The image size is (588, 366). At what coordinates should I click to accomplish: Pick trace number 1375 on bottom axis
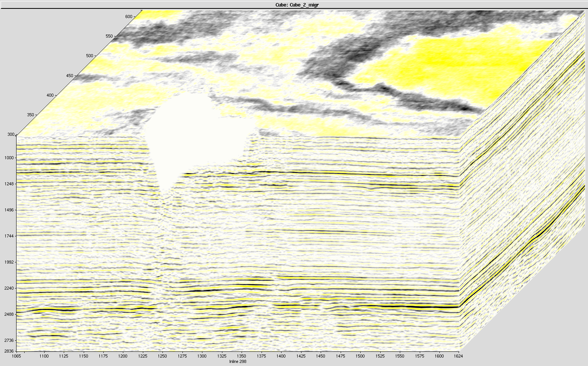[261, 356]
